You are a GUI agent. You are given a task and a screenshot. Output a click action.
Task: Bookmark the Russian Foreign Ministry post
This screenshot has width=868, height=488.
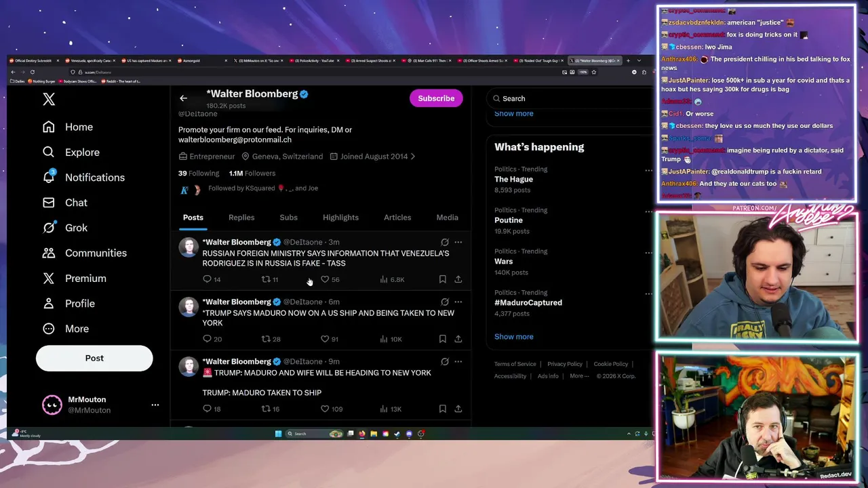443,279
